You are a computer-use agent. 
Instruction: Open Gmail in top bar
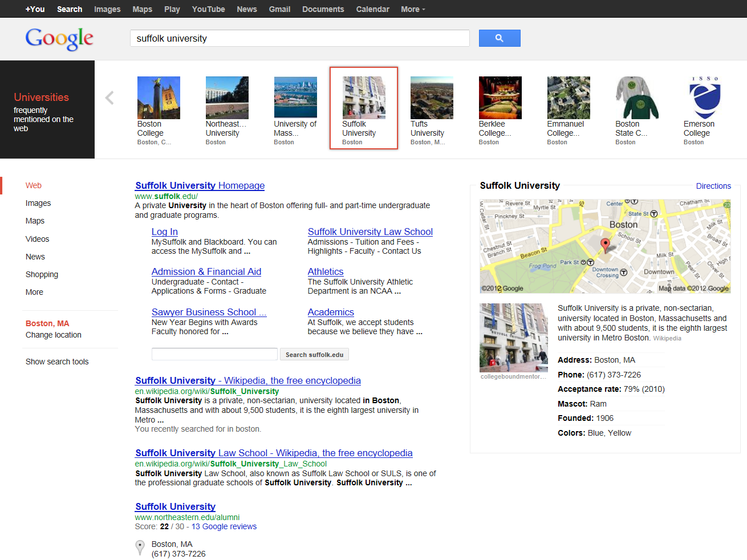point(279,9)
